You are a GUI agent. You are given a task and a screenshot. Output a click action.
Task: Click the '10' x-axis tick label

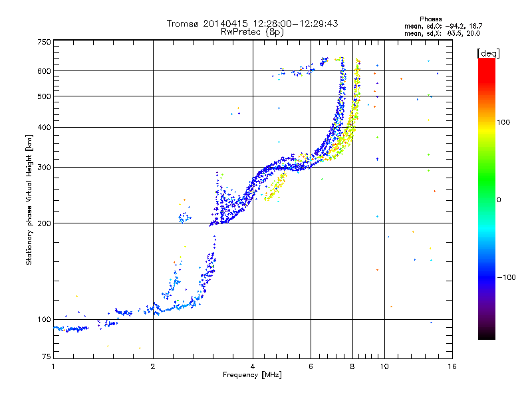(384, 366)
